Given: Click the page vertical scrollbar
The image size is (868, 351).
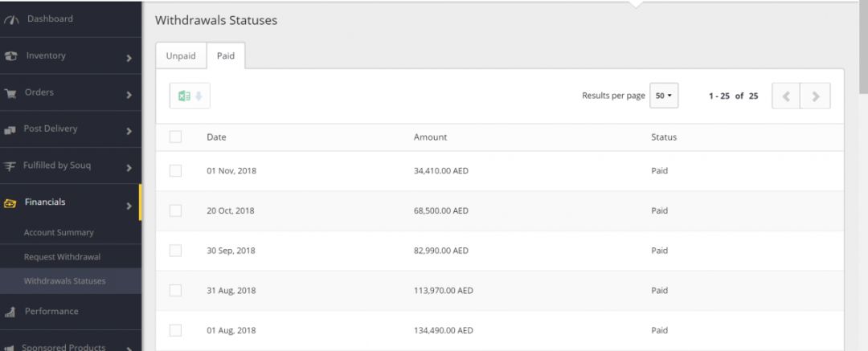Looking at the screenshot, I should pos(863,48).
